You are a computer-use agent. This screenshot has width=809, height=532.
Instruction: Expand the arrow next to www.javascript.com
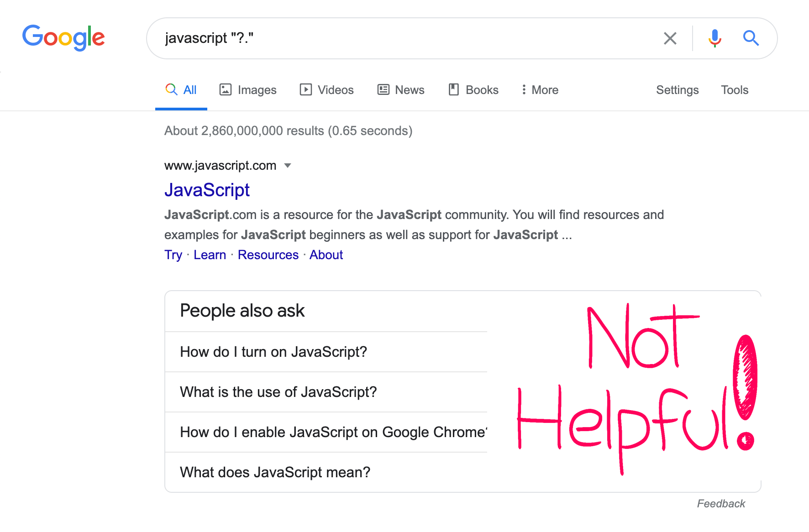pos(288,166)
